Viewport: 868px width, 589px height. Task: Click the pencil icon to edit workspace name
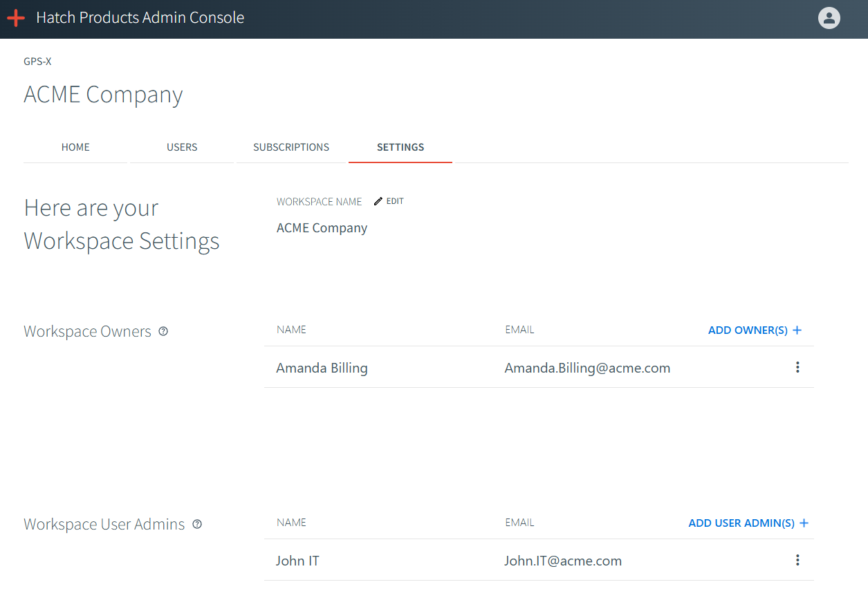[x=378, y=200]
